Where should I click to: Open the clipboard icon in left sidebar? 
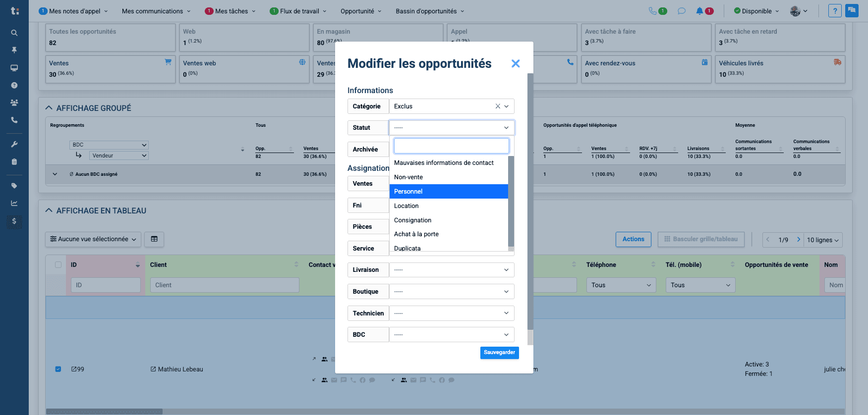(x=14, y=161)
